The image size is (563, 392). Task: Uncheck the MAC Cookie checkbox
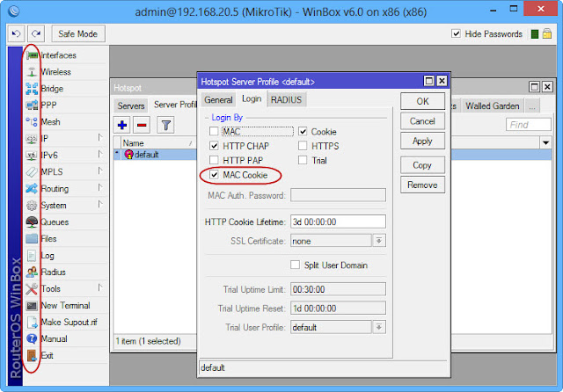click(x=214, y=175)
